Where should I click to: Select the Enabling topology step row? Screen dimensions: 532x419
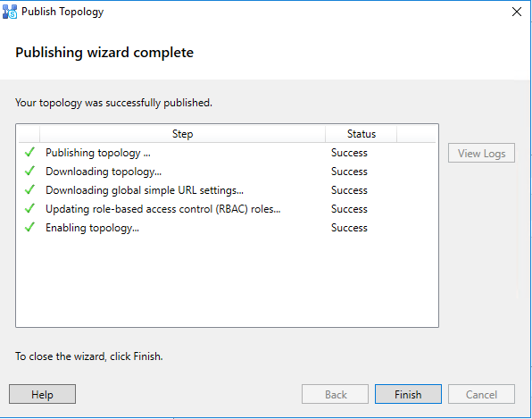227,227
